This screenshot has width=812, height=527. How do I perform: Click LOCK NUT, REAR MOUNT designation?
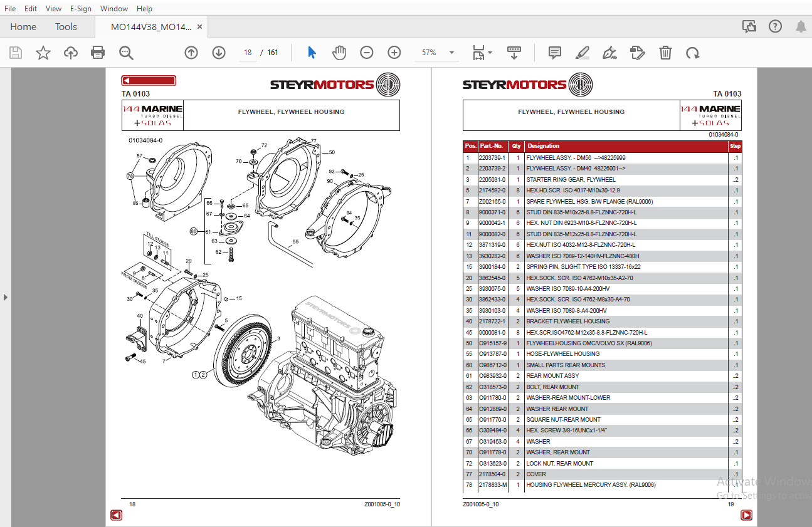[559, 464]
